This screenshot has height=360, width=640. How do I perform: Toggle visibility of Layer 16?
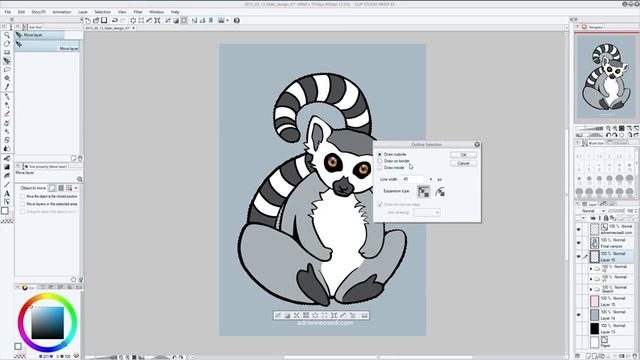point(579,256)
